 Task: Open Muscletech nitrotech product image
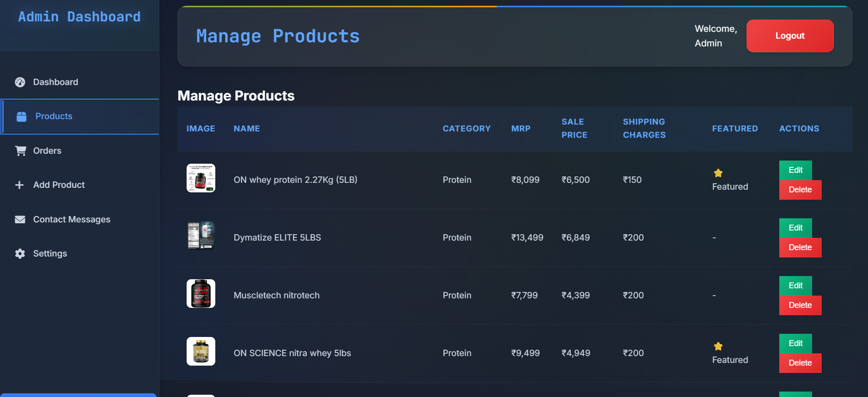point(201,294)
